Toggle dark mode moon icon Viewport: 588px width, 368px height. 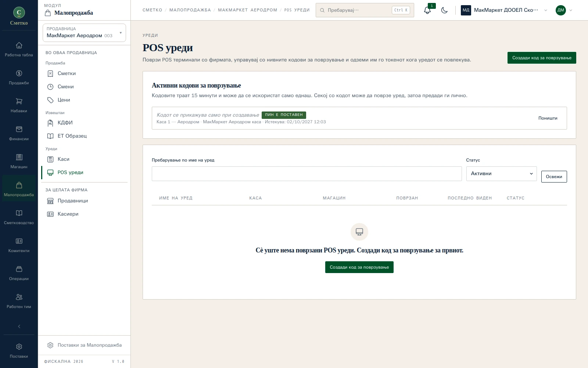[x=444, y=10]
